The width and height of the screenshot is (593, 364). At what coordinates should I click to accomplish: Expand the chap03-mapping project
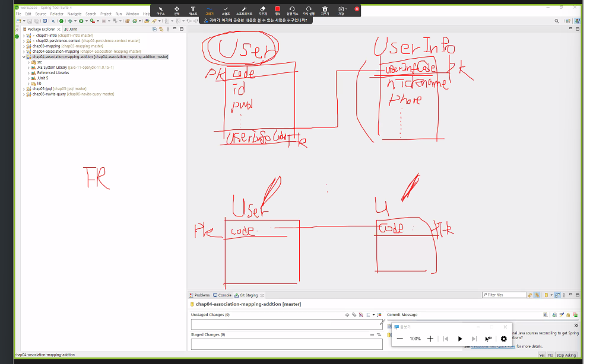[24, 46]
